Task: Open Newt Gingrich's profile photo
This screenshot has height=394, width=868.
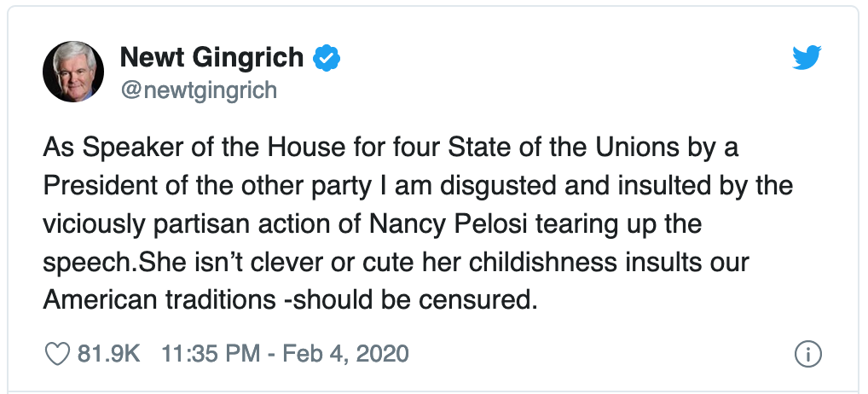Action: tap(73, 72)
